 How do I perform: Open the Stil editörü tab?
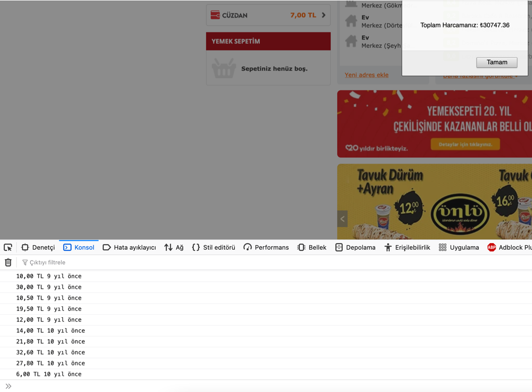coord(214,248)
